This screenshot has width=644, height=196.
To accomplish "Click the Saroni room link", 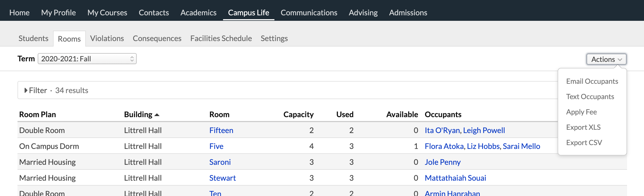I will (220, 162).
